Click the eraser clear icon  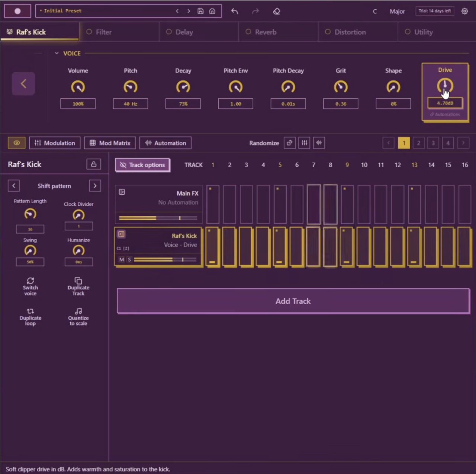[276, 11]
